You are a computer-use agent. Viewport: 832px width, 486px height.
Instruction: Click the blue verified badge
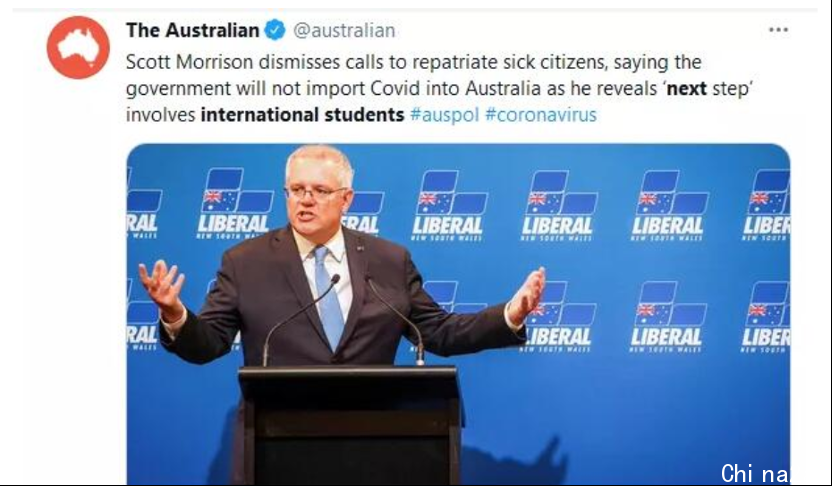(274, 30)
